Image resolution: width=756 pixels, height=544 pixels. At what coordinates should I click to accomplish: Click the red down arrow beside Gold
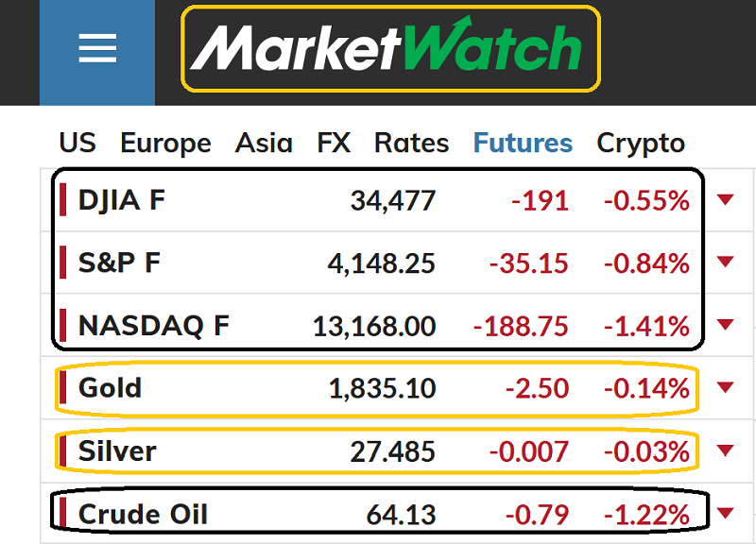[725, 387]
